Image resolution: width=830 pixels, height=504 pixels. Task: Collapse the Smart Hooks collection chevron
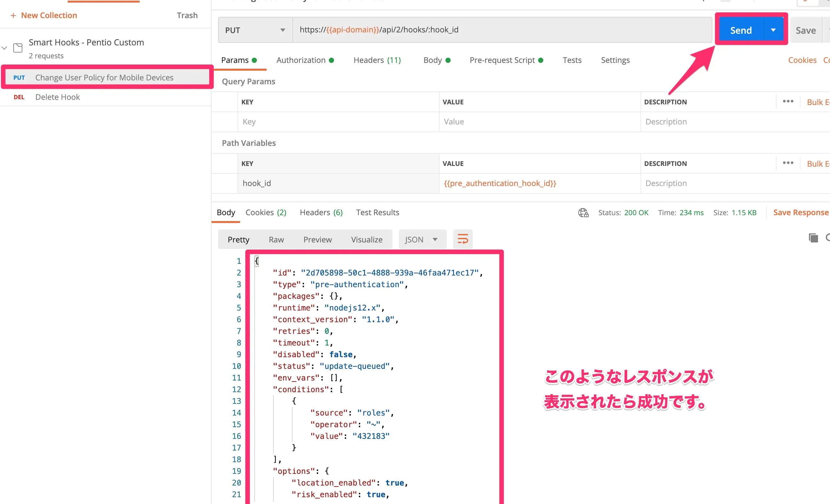[x=5, y=48]
